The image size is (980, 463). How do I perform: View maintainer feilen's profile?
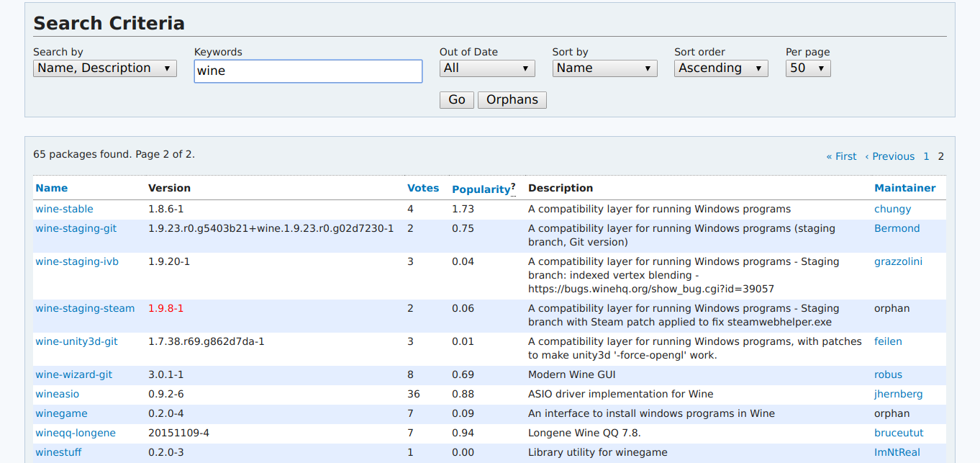[888, 341]
